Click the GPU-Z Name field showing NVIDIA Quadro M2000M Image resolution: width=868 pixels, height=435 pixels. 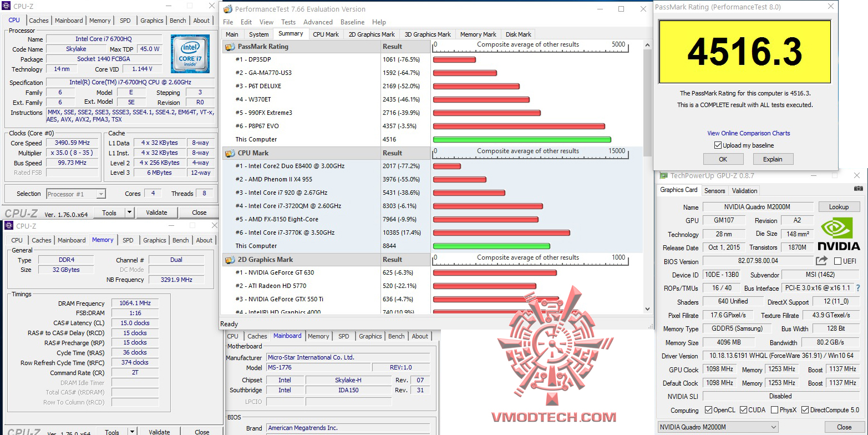tap(759, 207)
